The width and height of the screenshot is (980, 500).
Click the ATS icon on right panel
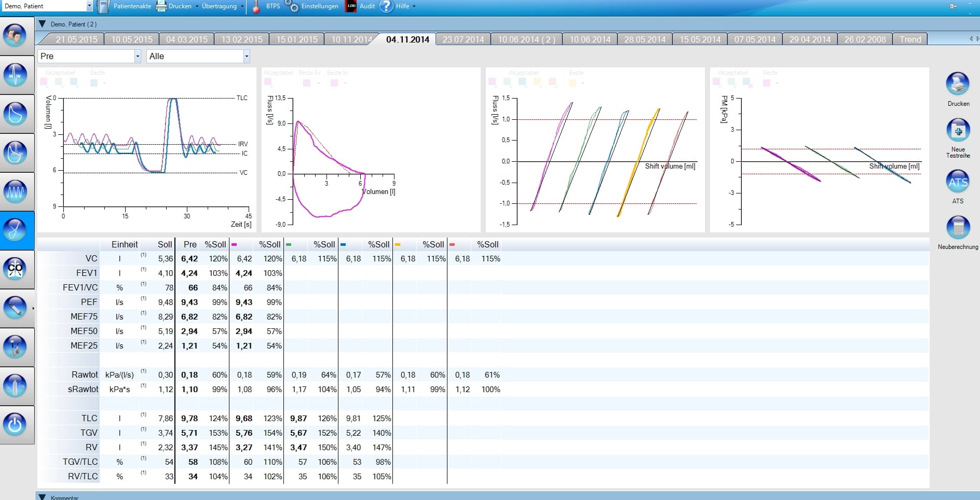958,182
